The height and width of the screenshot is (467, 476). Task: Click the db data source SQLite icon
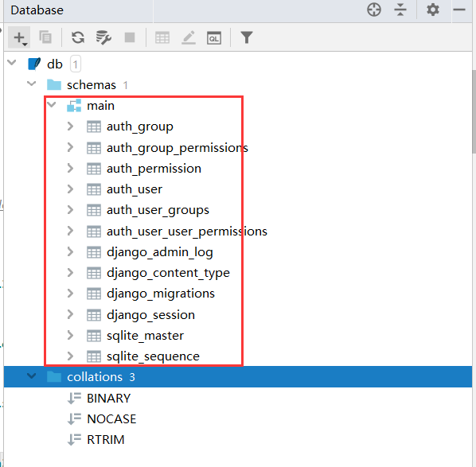pyautogui.click(x=34, y=64)
